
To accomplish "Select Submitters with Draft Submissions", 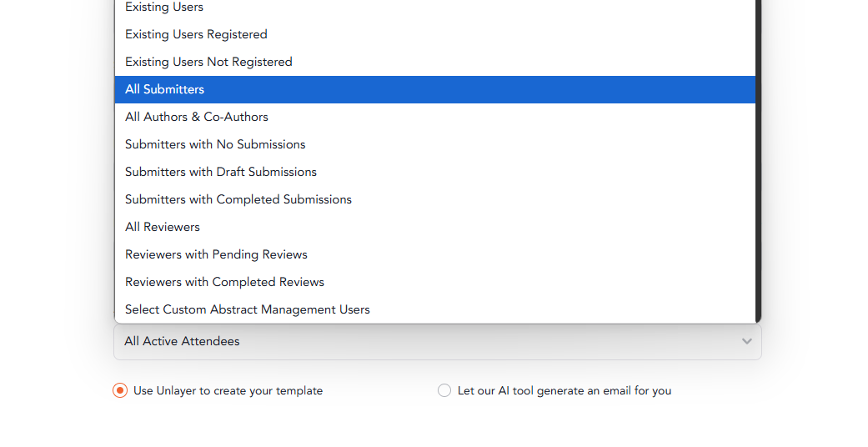I will point(434,173).
